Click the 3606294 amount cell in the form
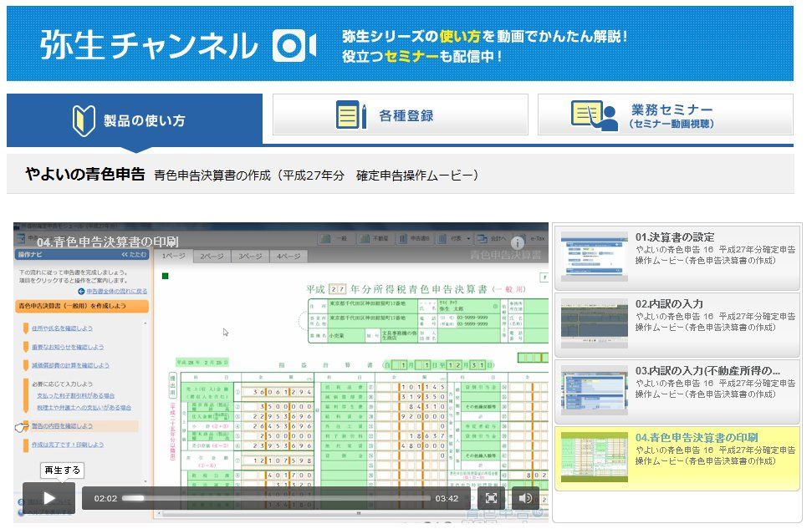812x529 pixels. [278, 392]
